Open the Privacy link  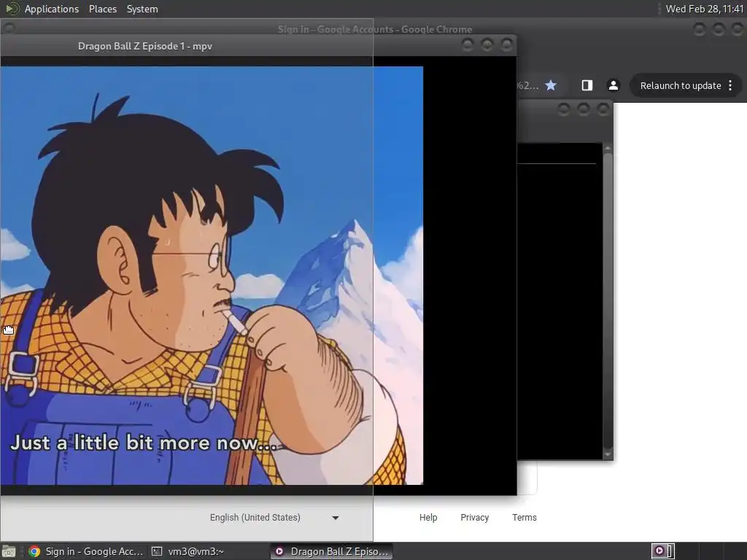474,518
